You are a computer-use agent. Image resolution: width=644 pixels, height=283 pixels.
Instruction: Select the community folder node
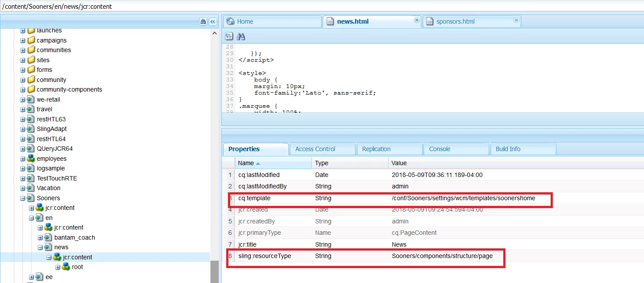(51, 80)
